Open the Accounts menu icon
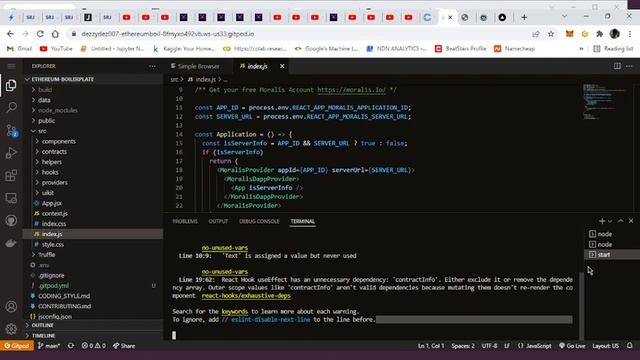 tap(11, 306)
